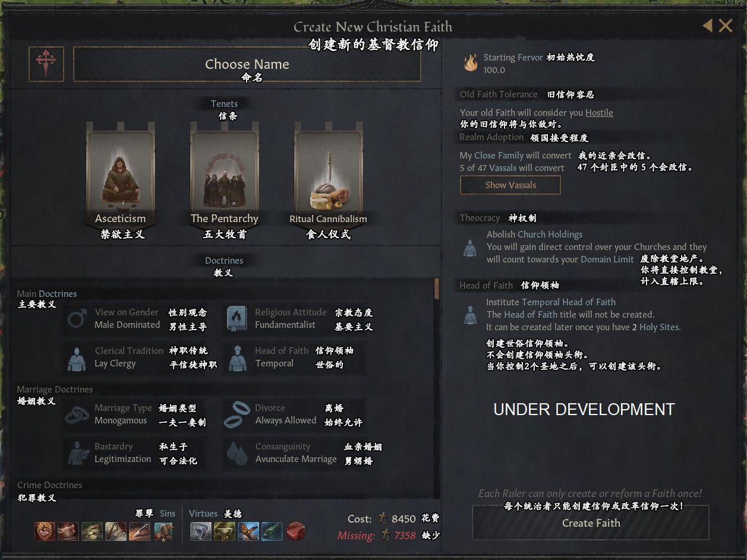Click the butterfly virtue icon

tap(249, 531)
